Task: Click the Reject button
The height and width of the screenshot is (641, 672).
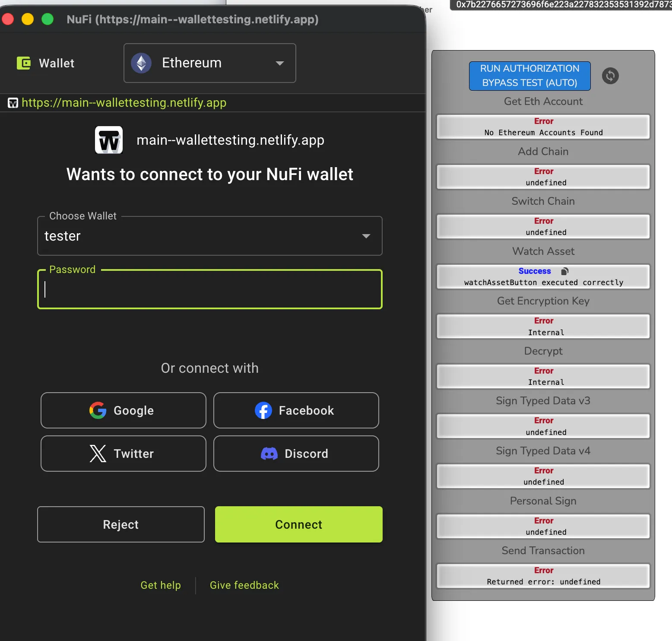Action: point(120,524)
